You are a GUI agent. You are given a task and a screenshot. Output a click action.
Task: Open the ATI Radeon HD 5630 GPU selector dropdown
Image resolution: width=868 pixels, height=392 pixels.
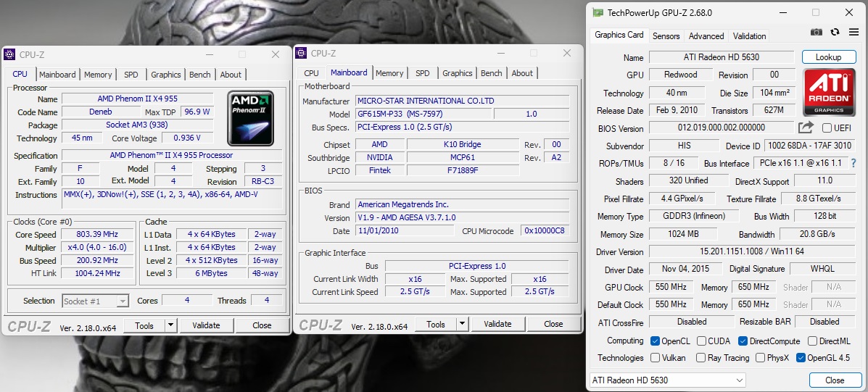[668, 380]
